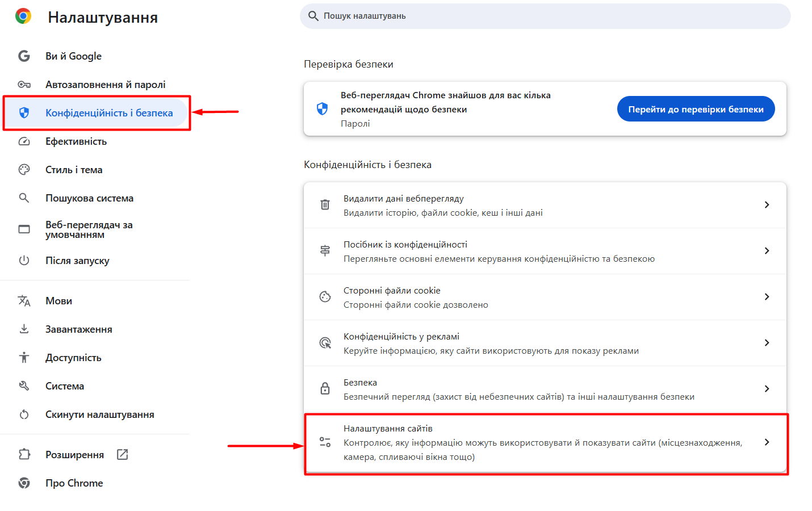812x511 pixels.
Task: Click the translate icon beside Мови
Action: point(24,301)
